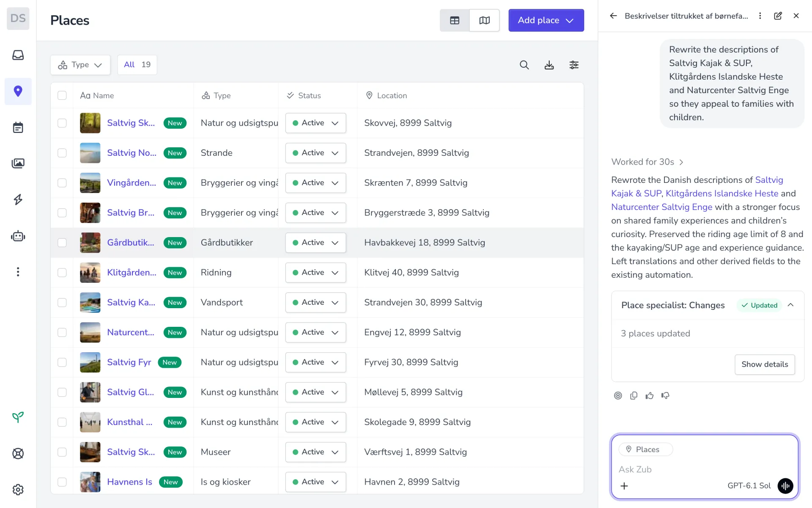Open the Add place dropdown button
Image resolution: width=812 pixels, height=508 pixels.
[x=546, y=20]
